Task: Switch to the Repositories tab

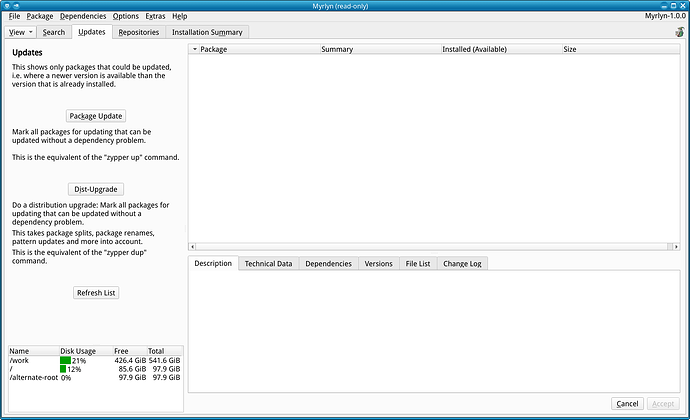Action: pyautogui.click(x=139, y=32)
